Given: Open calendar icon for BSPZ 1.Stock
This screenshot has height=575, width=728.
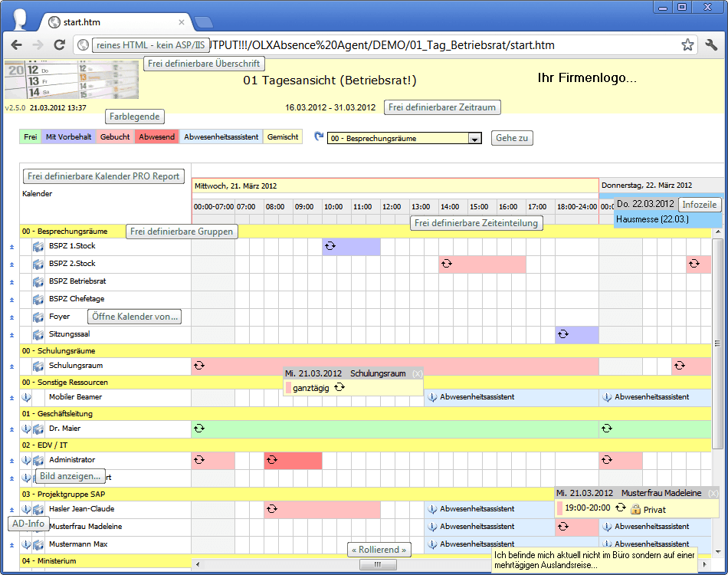Looking at the screenshot, I should [x=39, y=247].
